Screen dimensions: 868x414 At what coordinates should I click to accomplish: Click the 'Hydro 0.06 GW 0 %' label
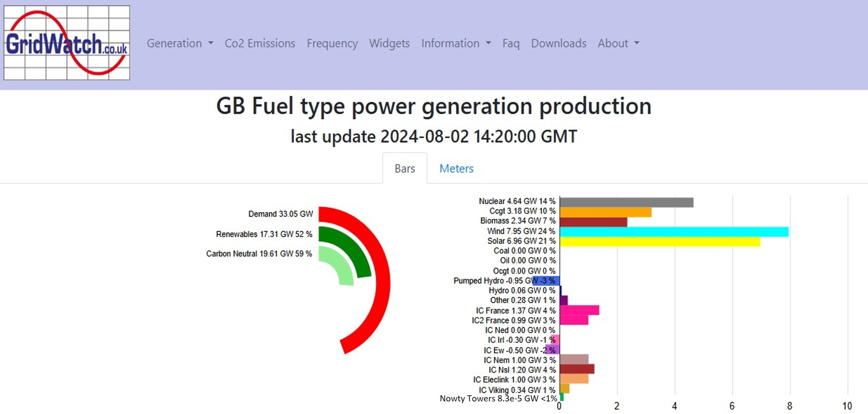(x=522, y=290)
